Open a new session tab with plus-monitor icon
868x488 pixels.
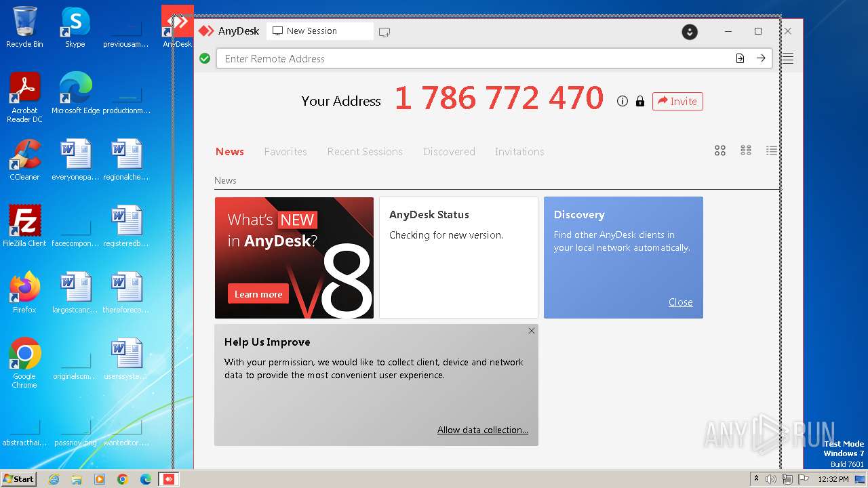click(x=384, y=31)
